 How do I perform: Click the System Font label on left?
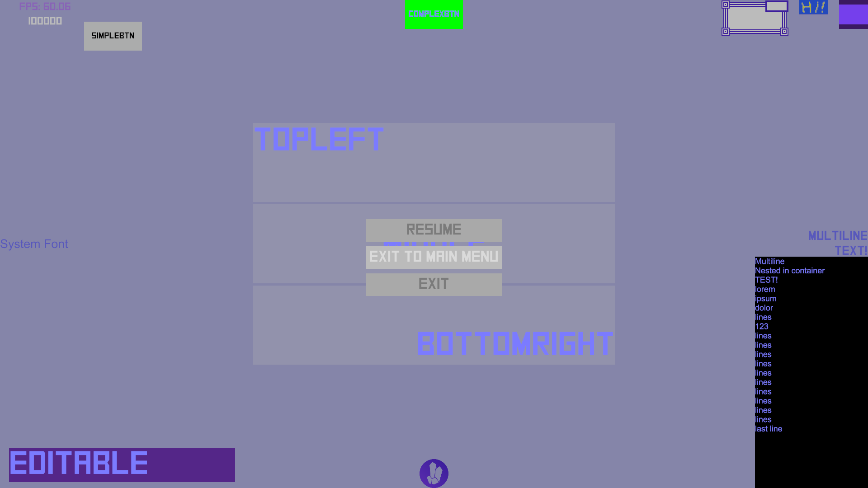(x=34, y=244)
